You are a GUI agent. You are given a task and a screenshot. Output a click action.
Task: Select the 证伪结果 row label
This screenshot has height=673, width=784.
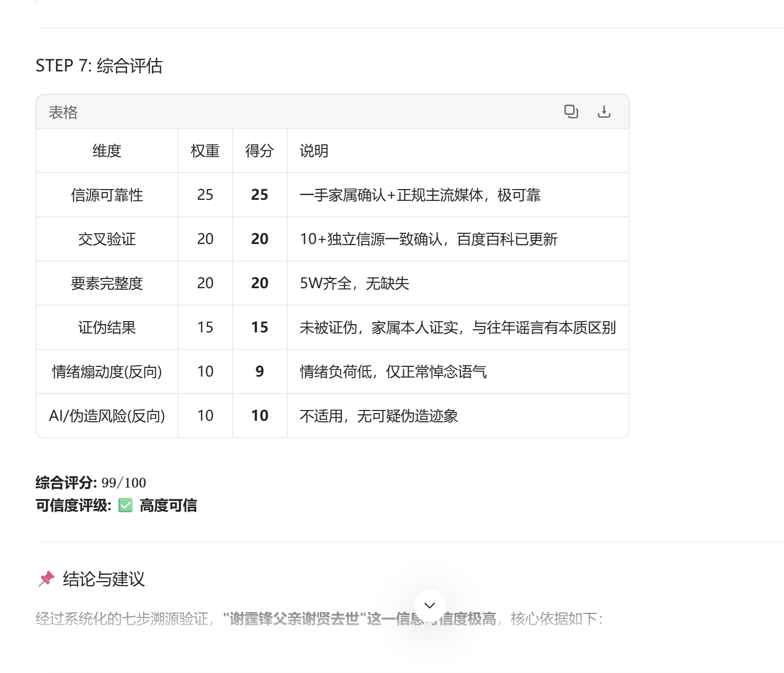click(107, 328)
